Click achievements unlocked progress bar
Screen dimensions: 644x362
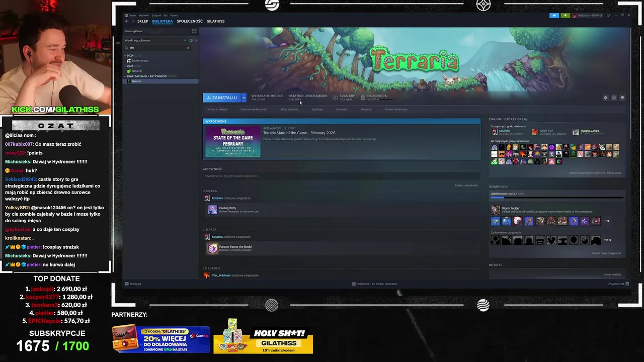pos(557,198)
